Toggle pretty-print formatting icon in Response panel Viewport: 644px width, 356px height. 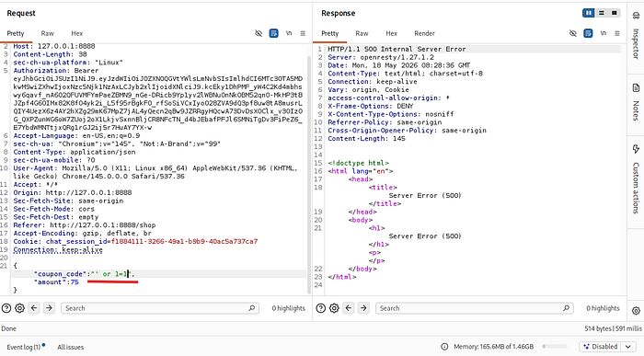click(588, 33)
